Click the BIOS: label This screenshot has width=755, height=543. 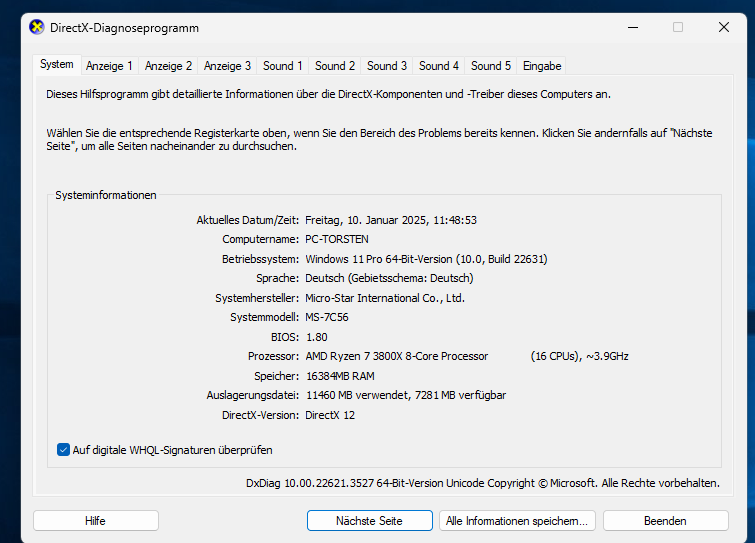click(285, 337)
